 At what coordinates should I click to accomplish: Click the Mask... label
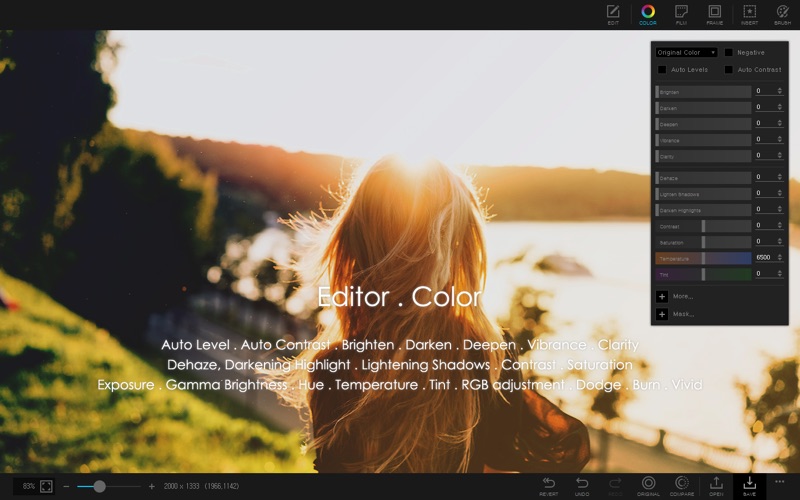[x=683, y=314]
